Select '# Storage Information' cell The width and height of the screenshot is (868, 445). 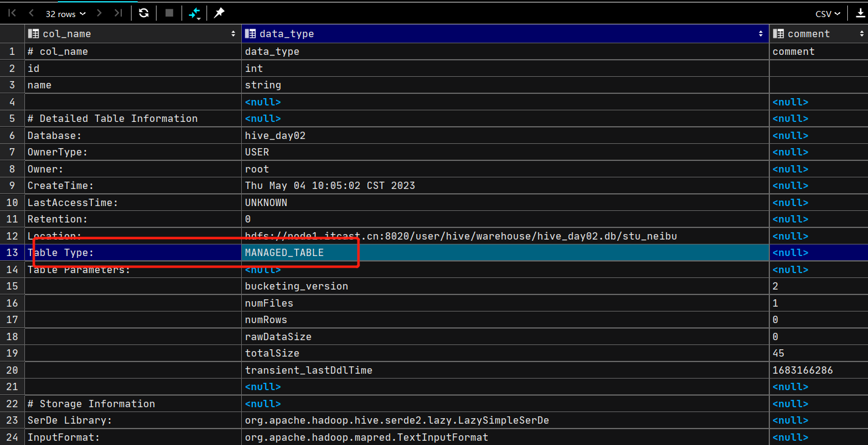[x=133, y=404]
